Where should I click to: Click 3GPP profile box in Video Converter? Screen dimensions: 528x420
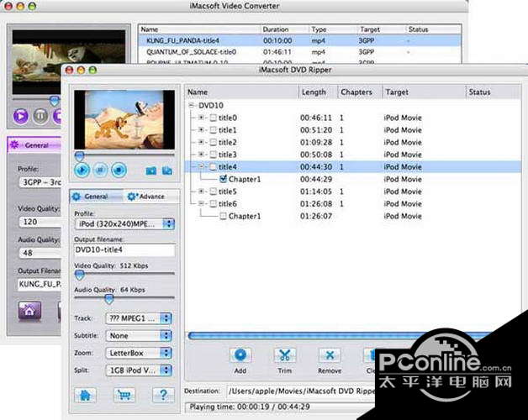click(40, 182)
